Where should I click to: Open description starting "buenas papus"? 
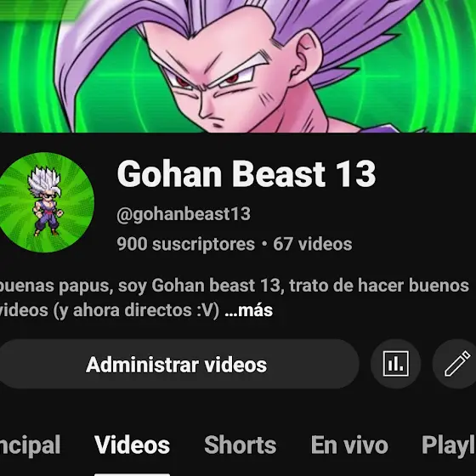point(235,297)
